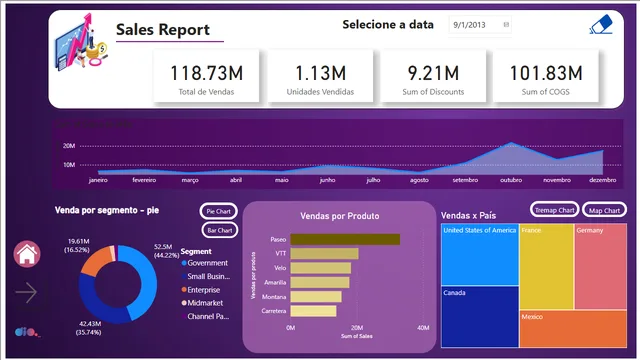
Task: Click the setembro label on month axis
Action: click(465, 180)
